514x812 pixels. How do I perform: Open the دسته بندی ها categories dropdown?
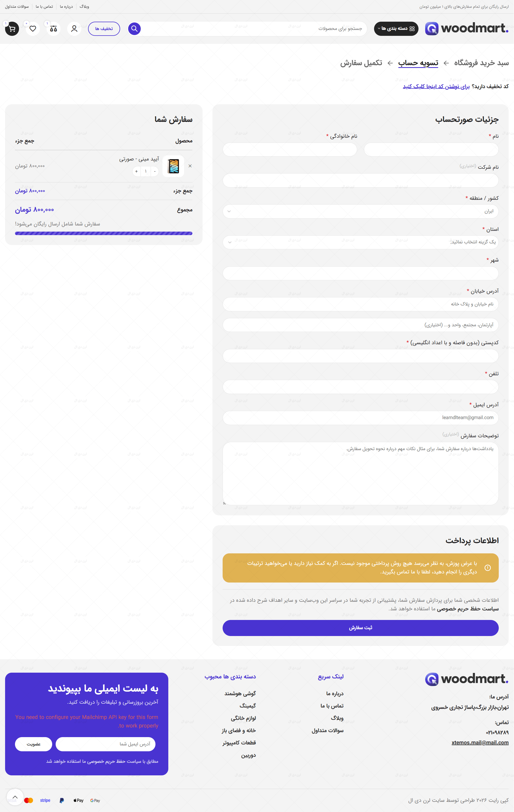pos(396,29)
